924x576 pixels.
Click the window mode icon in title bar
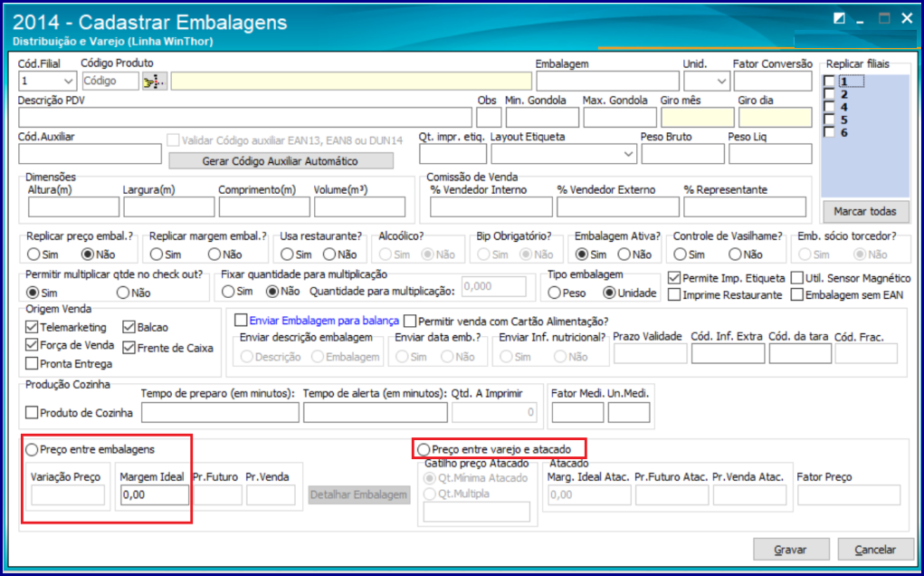click(x=839, y=19)
